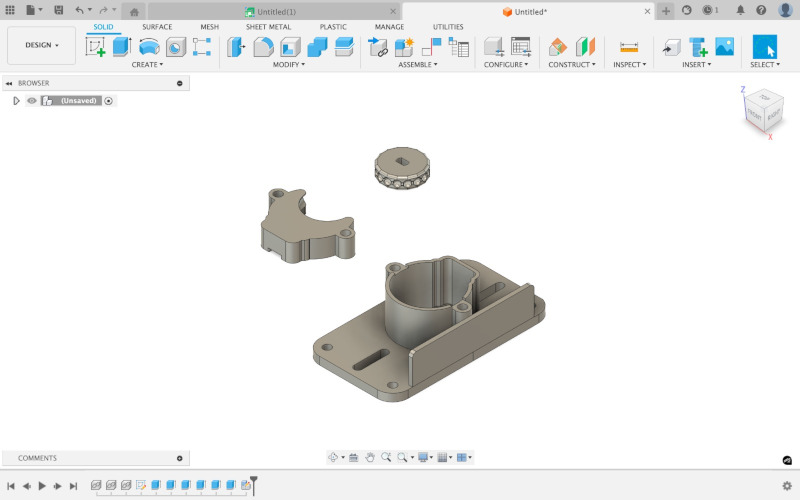Open the INSPECT menu dropdown

tap(629, 65)
